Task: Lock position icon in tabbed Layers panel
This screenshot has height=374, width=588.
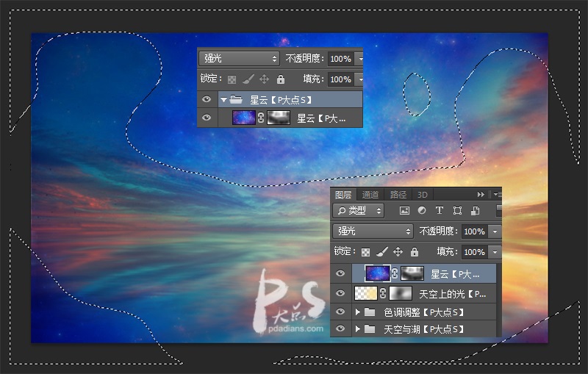Action: click(x=398, y=251)
